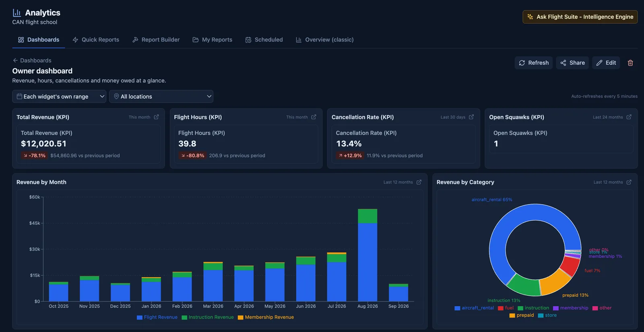Toggle prepaid legend item in category chart
Screen dimensions: 644x332
[x=522, y=315]
